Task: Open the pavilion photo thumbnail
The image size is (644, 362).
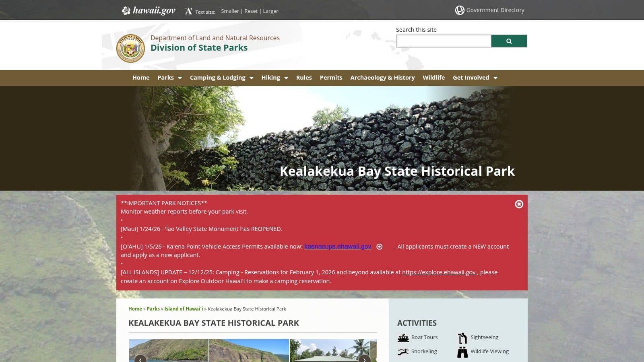Action: click(330, 350)
